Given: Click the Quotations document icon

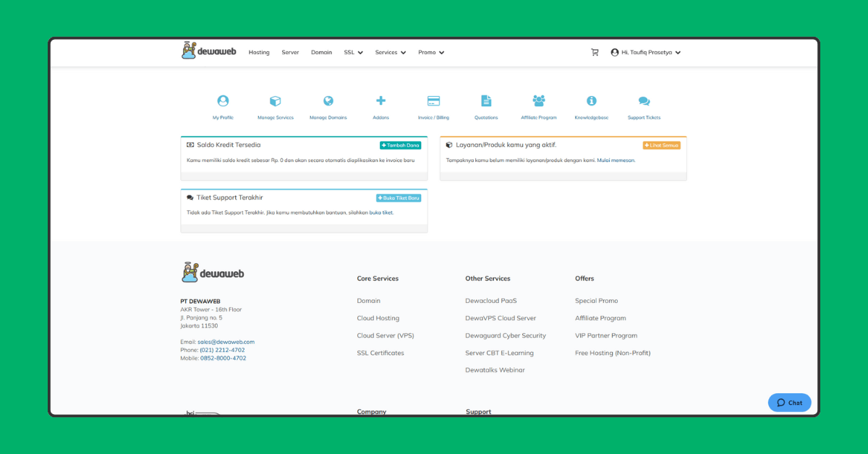Looking at the screenshot, I should pos(486,101).
